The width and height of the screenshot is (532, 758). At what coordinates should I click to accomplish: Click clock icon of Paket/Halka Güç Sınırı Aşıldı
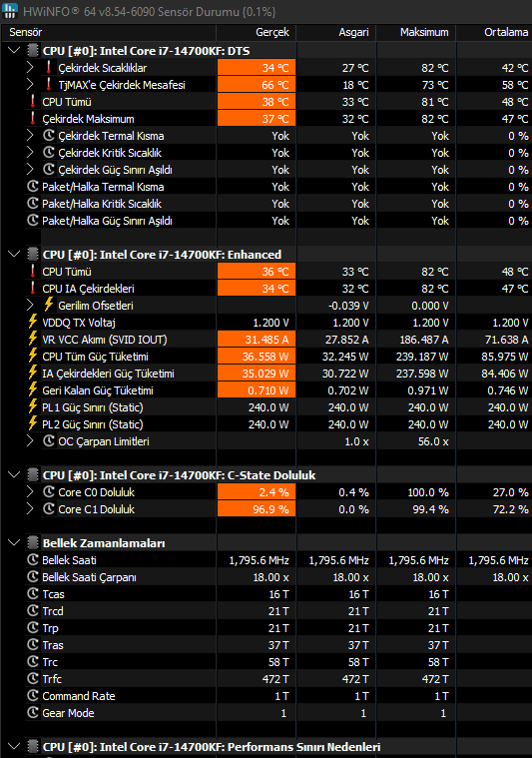tap(32, 220)
